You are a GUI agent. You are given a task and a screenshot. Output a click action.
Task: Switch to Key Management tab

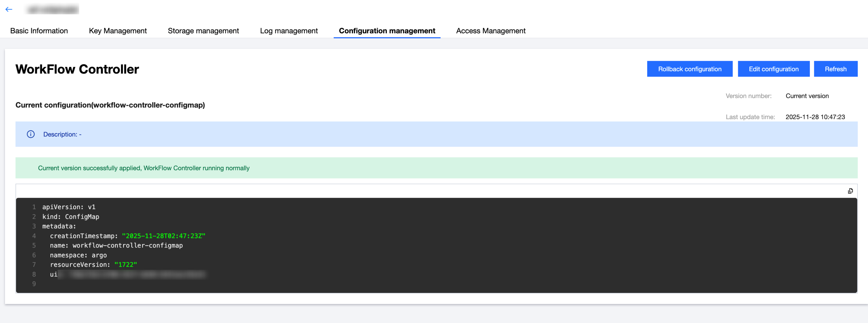pyautogui.click(x=118, y=31)
